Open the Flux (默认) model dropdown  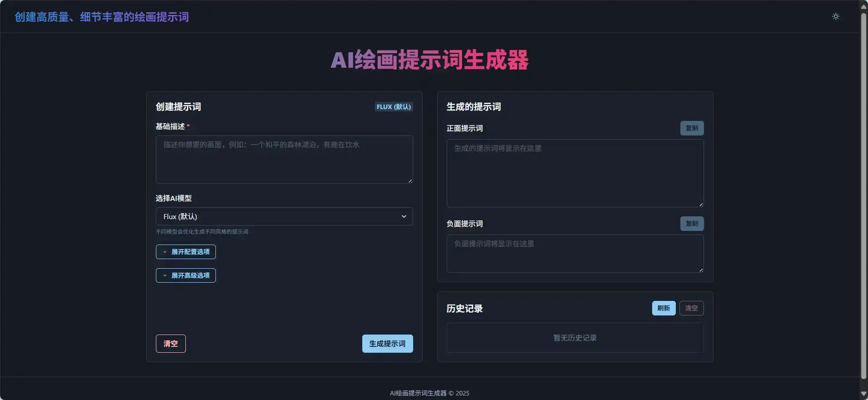(284, 216)
